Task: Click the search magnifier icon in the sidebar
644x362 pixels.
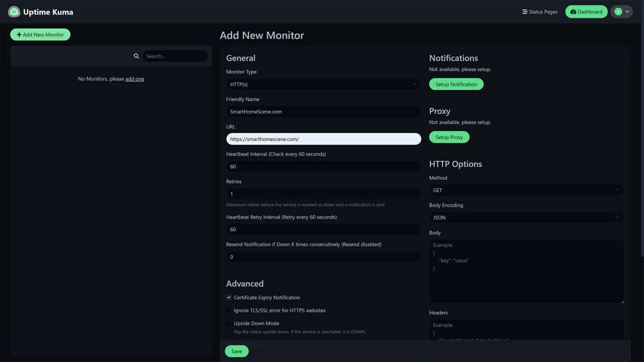Action: [136, 56]
